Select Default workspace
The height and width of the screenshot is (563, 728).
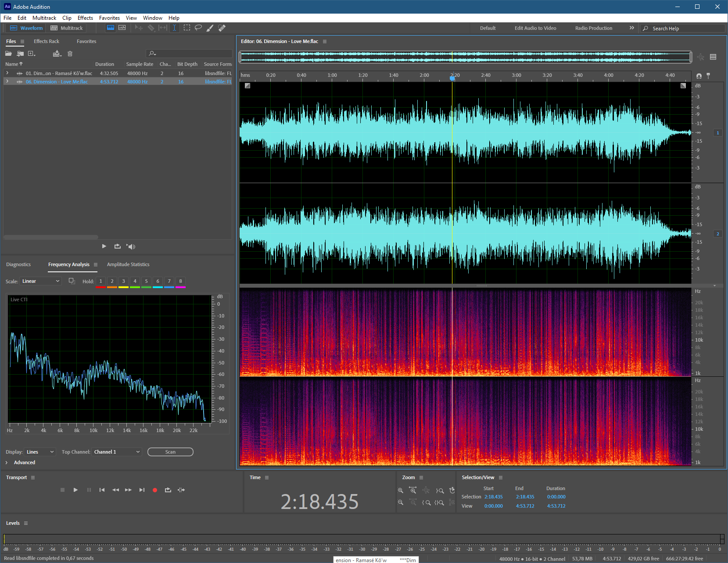coord(488,28)
